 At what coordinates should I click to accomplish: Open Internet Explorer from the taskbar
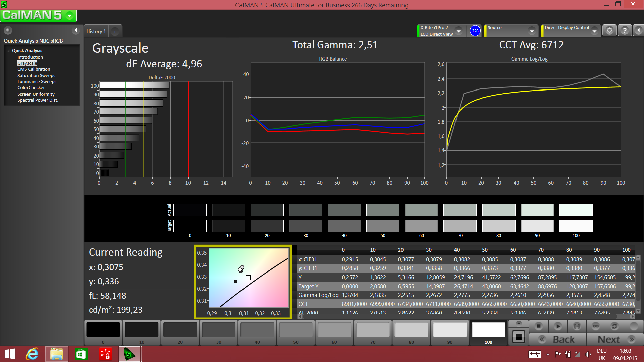point(33,354)
